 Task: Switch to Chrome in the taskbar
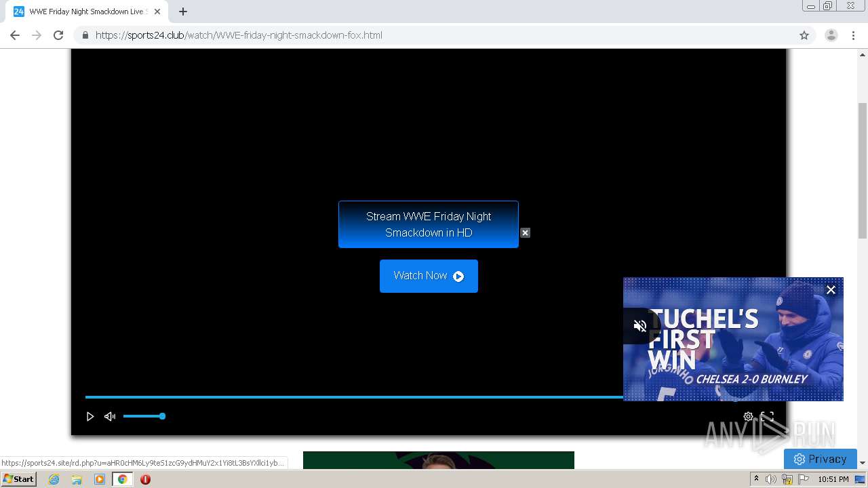point(122,479)
